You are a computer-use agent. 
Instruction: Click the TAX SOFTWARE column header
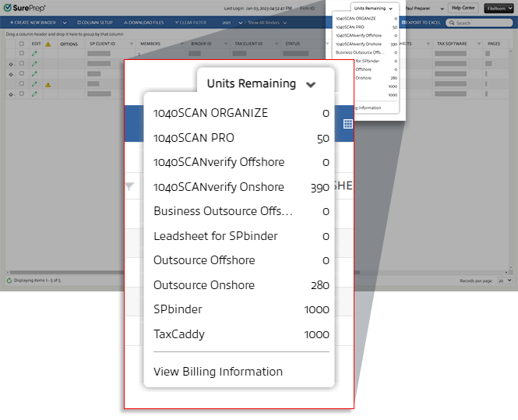point(452,44)
